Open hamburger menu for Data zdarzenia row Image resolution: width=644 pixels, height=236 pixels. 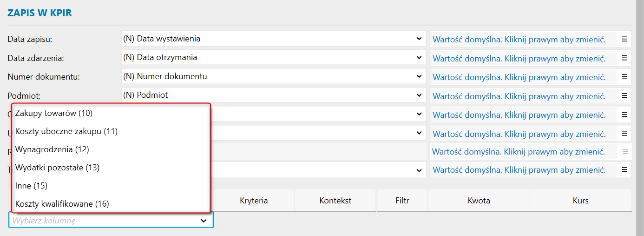click(x=624, y=58)
